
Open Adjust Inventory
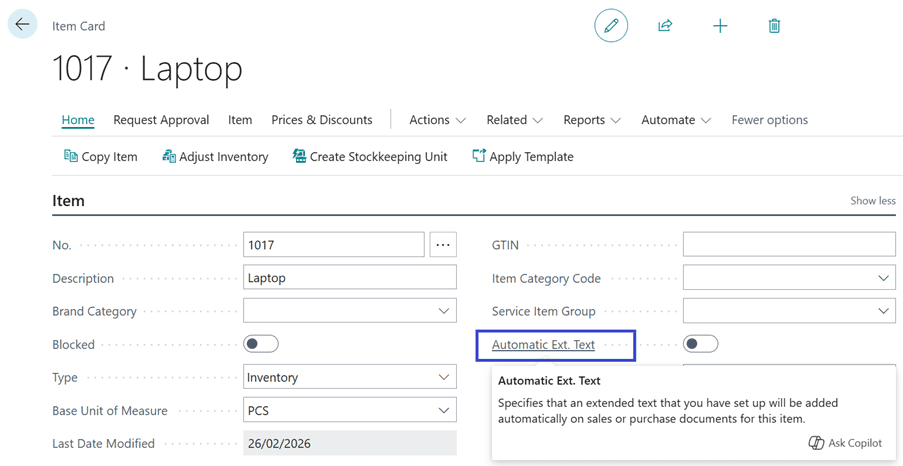tap(215, 157)
